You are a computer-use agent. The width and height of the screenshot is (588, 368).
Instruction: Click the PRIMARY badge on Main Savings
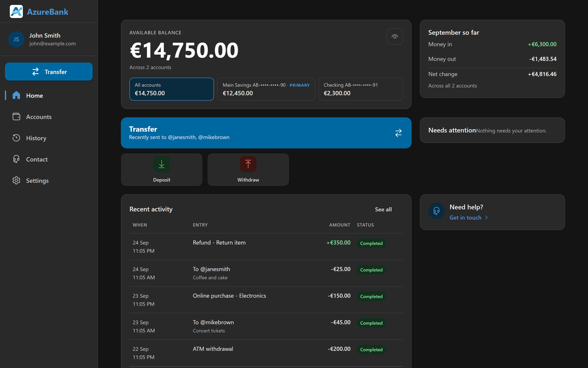coord(300,85)
